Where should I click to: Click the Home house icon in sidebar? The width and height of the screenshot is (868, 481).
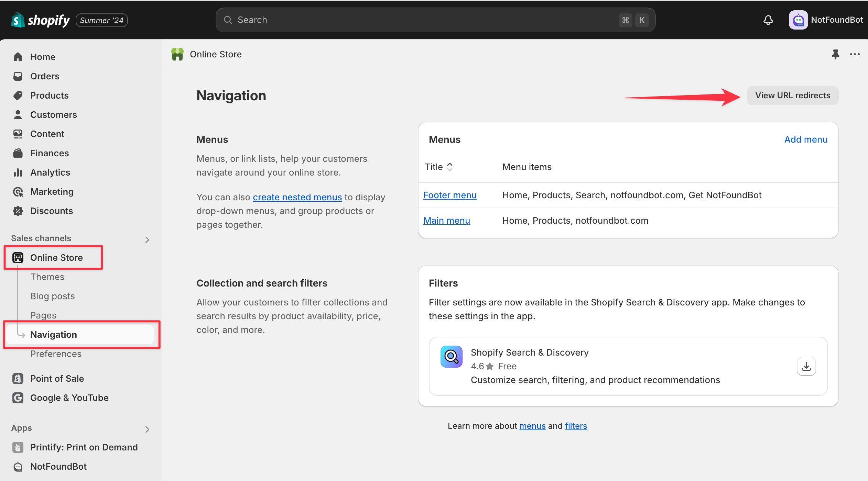click(18, 57)
